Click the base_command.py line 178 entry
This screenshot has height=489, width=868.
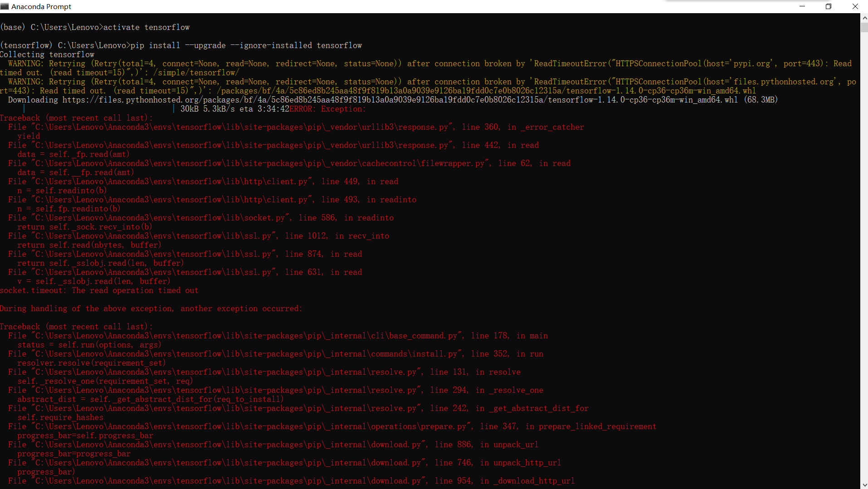(278, 336)
